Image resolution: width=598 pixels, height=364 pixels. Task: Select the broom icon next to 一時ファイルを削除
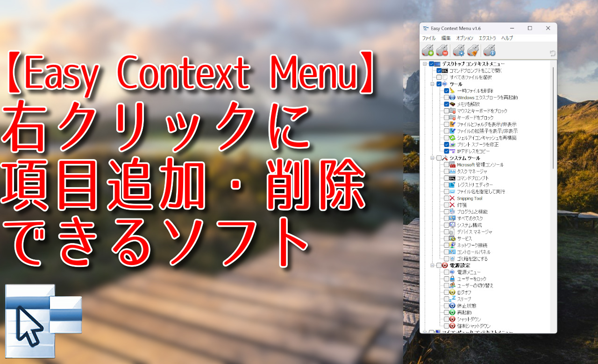[452, 91]
